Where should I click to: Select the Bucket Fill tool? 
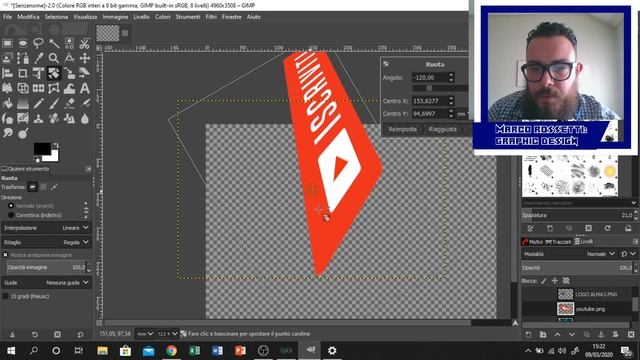coord(7,103)
